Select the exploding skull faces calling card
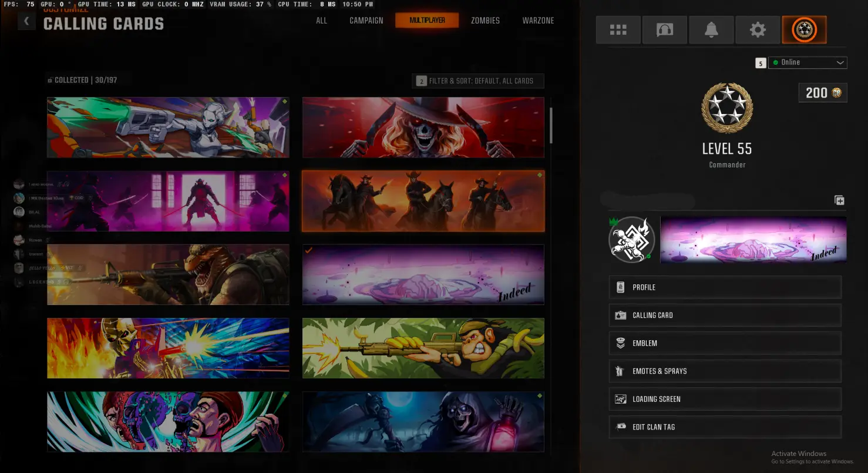The height and width of the screenshot is (473, 868). click(x=168, y=422)
